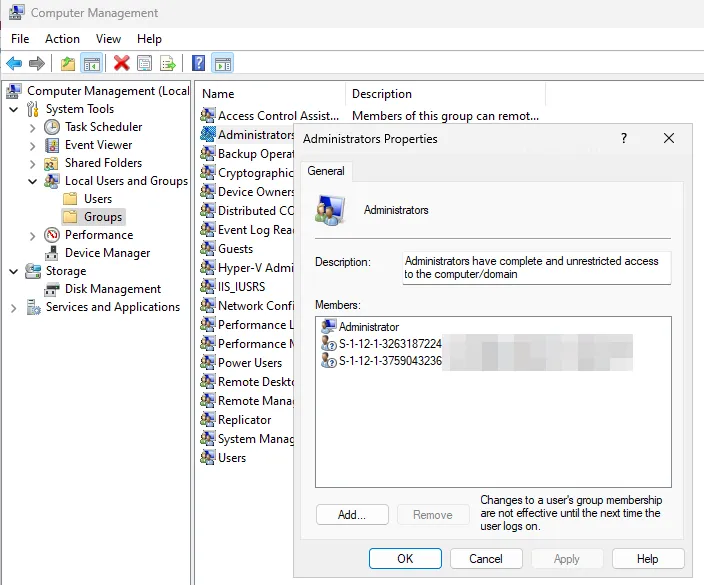Toggle Show/Hide Action Pane toolbar icon
Image resolution: width=704 pixels, height=585 pixels.
(x=223, y=63)
